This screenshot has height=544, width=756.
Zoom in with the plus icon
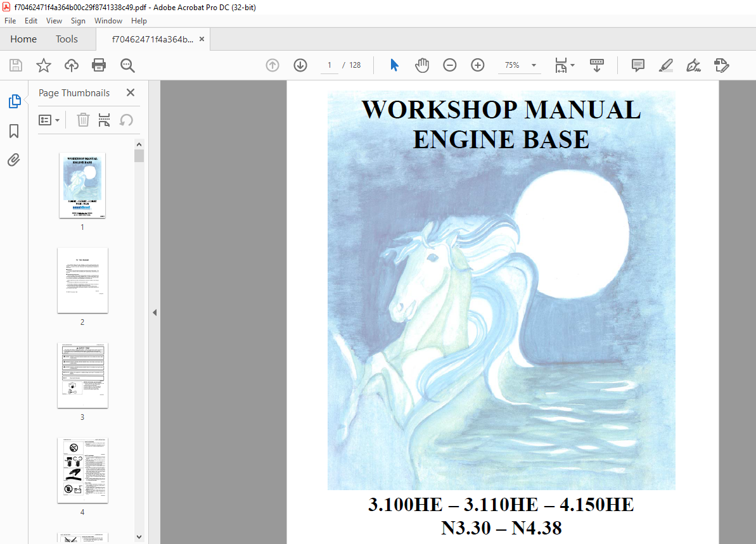click(478, 65)
